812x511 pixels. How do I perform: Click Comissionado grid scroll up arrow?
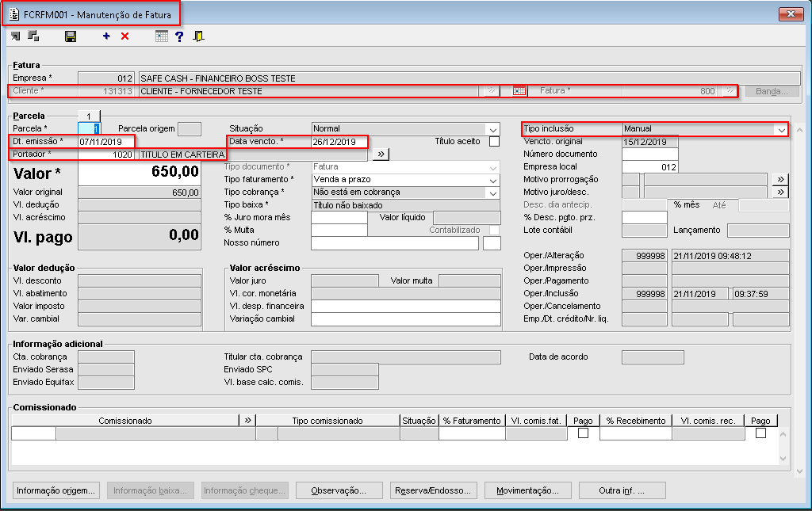783,434
